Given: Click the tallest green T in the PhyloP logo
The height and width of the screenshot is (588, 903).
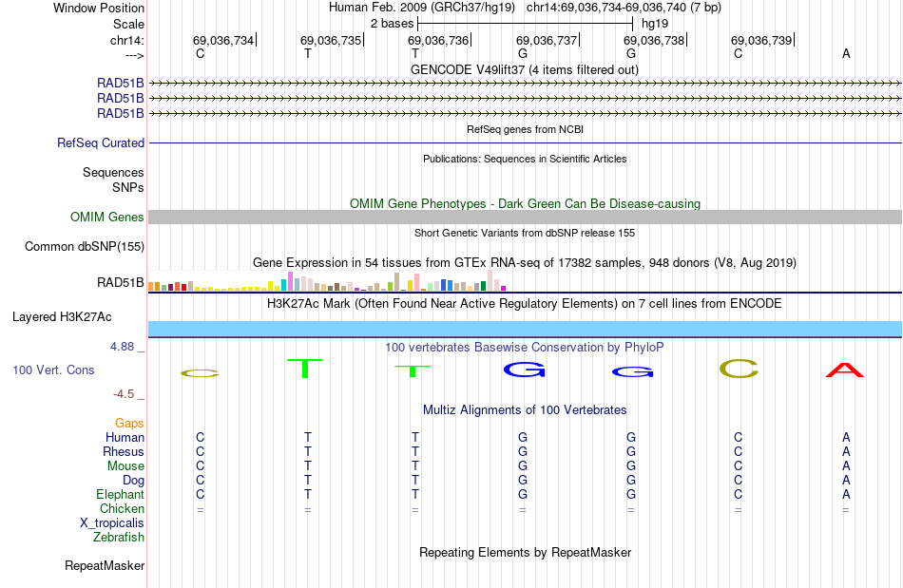Looking at the screenshot, I should tap(305, 369).
